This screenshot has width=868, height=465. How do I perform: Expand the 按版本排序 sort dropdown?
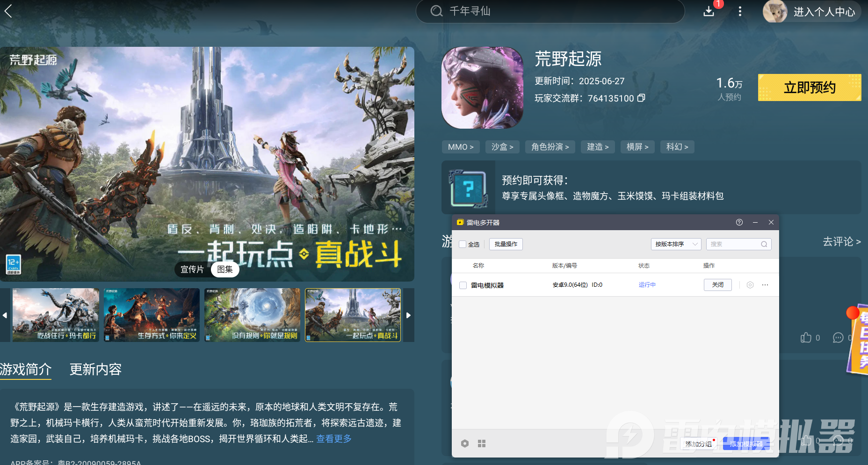click(x=675, y=244)
